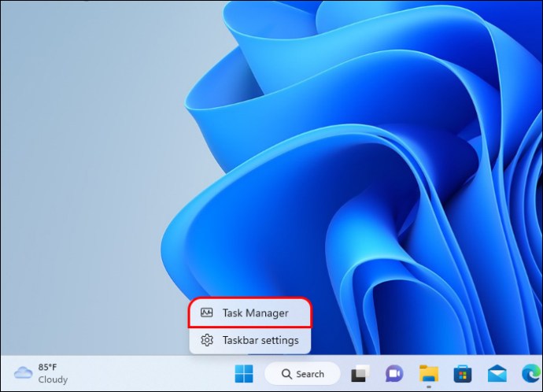Screen dimensions: 543x392
Task: Open the Mail app icon
Action: click(x=496, y=373)
